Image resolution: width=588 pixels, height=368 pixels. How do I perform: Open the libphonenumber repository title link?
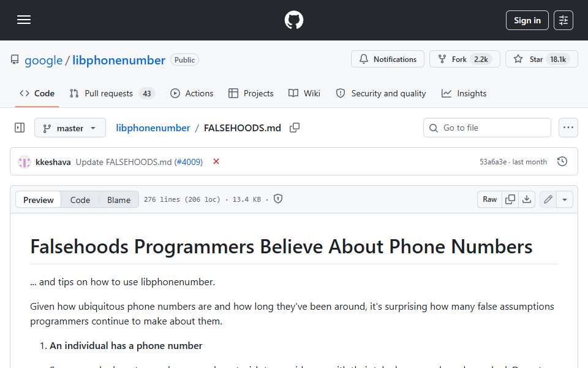[118, 60]
